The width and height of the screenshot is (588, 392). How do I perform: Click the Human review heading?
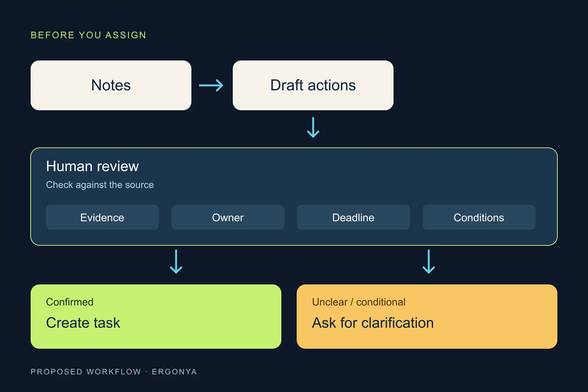pyautogui.click(x=92, y=167)
